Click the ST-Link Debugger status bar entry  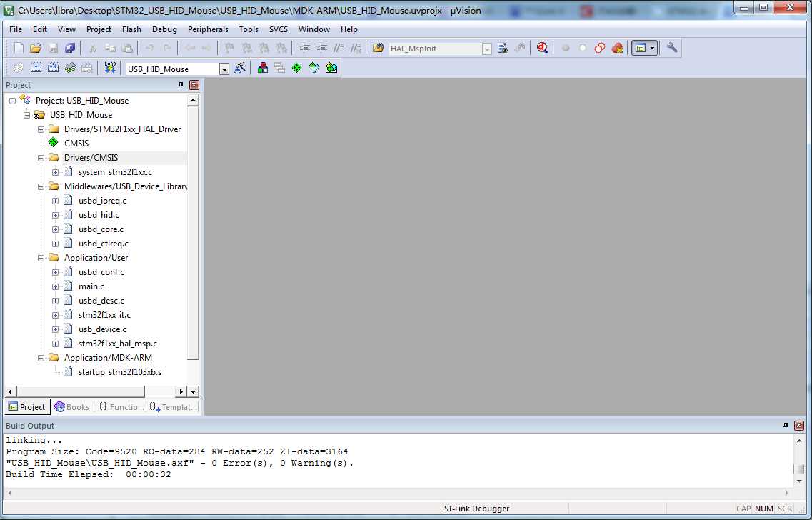pyautogui.click(x=476, y=509)
